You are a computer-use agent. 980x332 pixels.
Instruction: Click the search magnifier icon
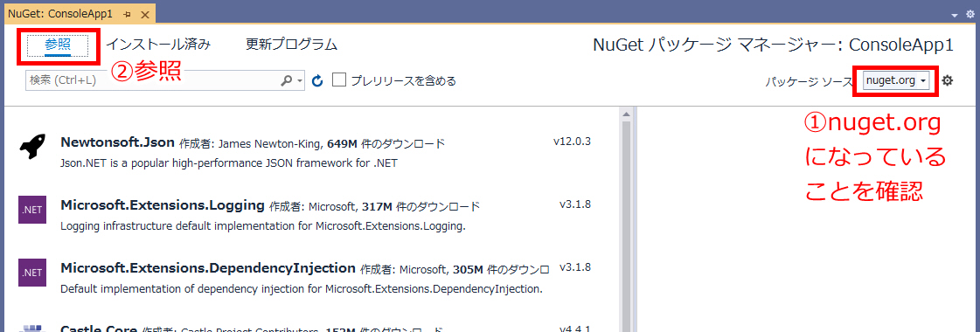point(286,80)
